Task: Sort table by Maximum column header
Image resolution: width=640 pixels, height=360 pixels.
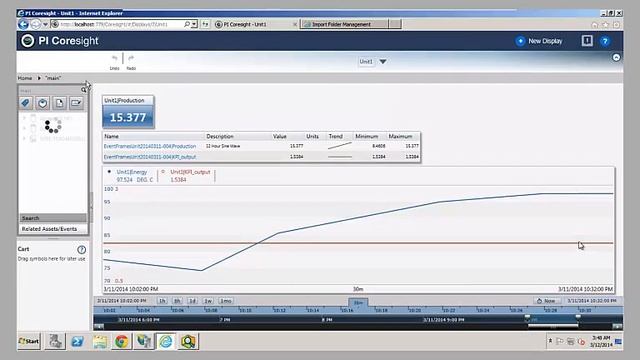Action: tap(400, 136)
